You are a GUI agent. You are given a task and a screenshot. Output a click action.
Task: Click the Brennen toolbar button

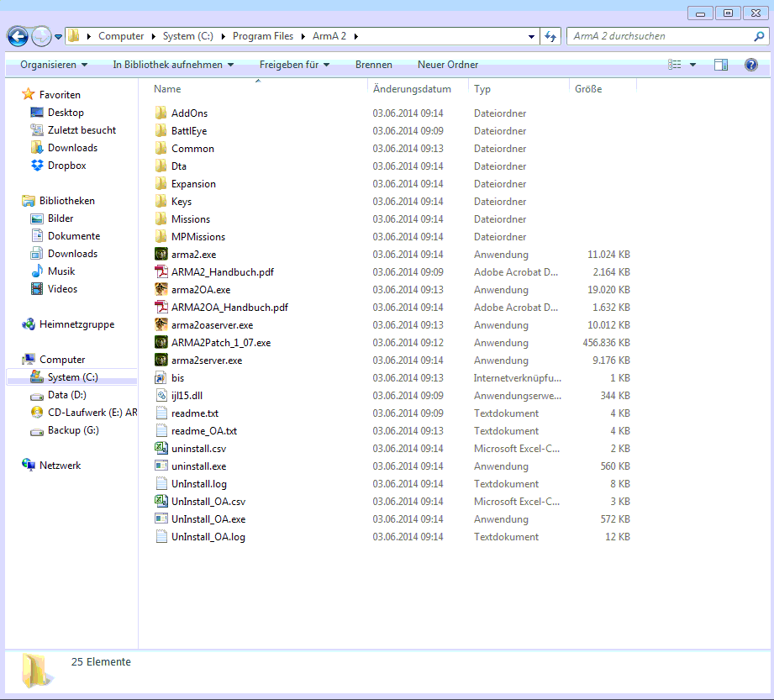tap(374, 65)
